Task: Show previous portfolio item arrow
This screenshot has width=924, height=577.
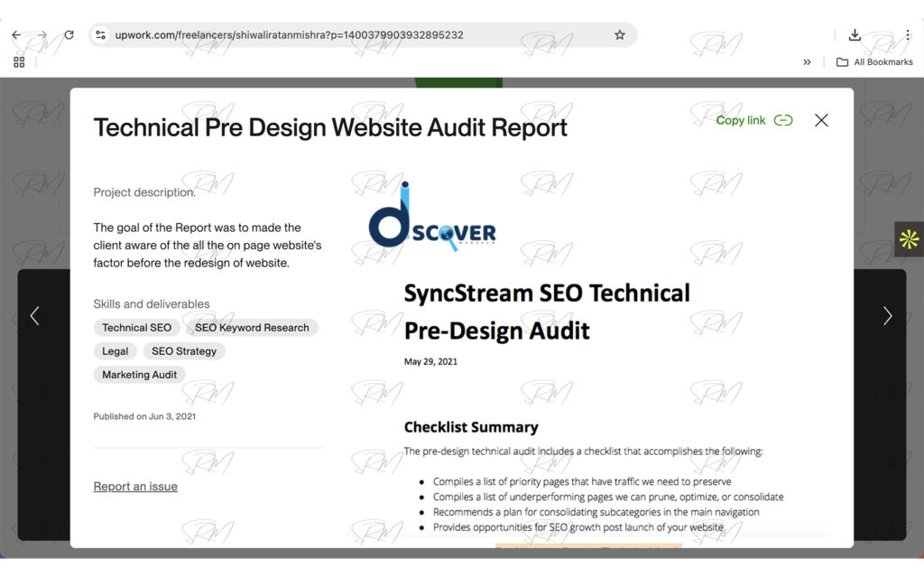Action: [35, 316]
